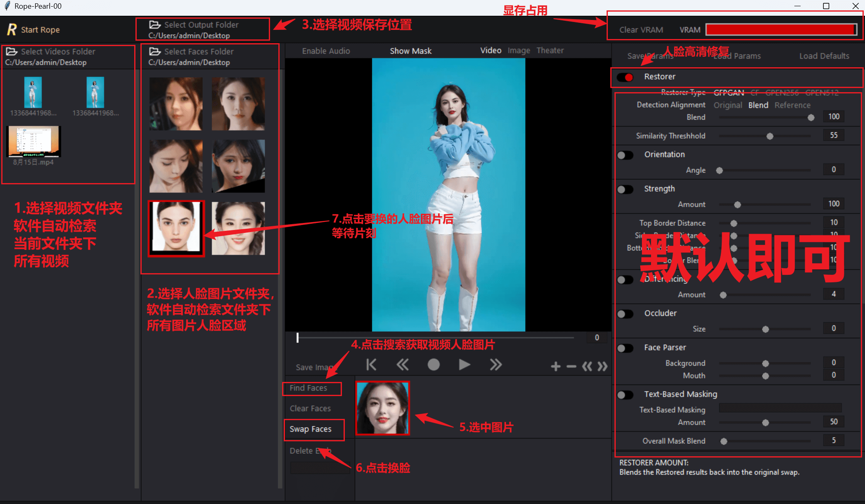Toggle the Face Parser switch
This screenshot has width=865, height=504.
625,348
